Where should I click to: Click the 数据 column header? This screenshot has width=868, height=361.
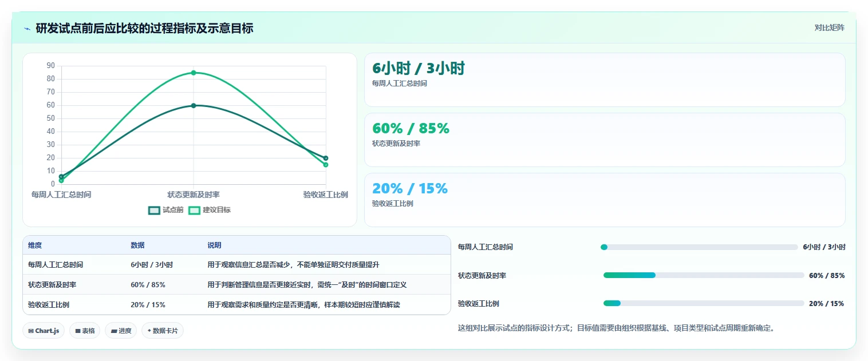point(137,245)
